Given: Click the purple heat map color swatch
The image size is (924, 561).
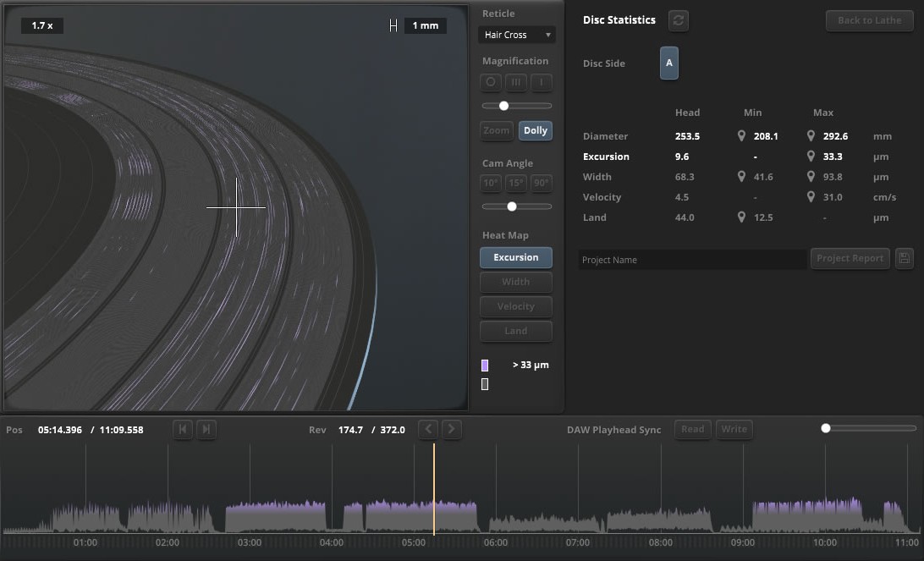Looking at the screenshot, I should [x=484, y=366].
